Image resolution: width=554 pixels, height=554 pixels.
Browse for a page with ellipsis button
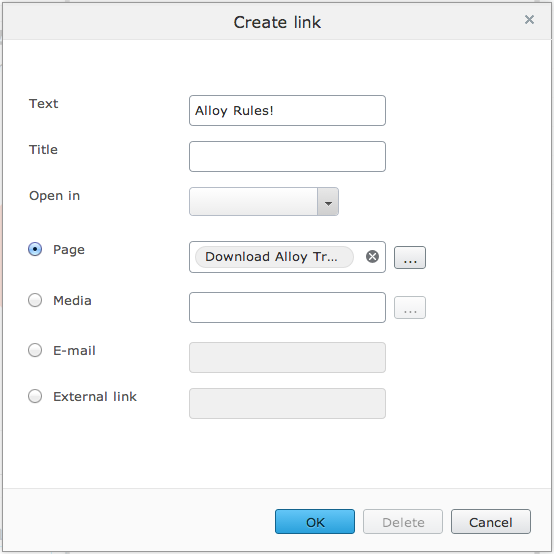[x=410, y=257]
